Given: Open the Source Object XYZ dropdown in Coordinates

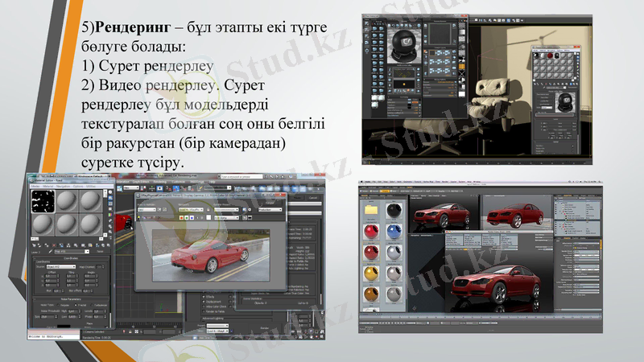Looking at the screenshot, I should pyautogui.click(x=61, y=267).
